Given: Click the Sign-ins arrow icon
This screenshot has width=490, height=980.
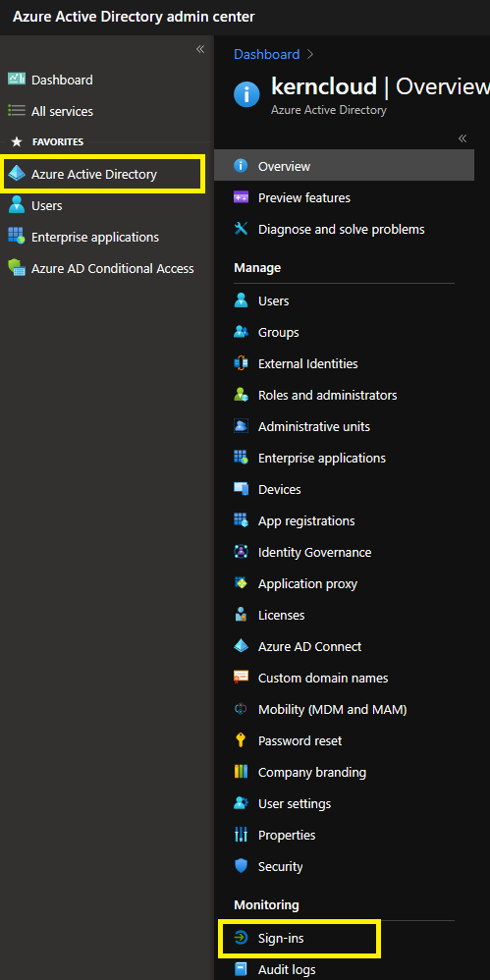Looking at the screenshot, I should point(241,938).
